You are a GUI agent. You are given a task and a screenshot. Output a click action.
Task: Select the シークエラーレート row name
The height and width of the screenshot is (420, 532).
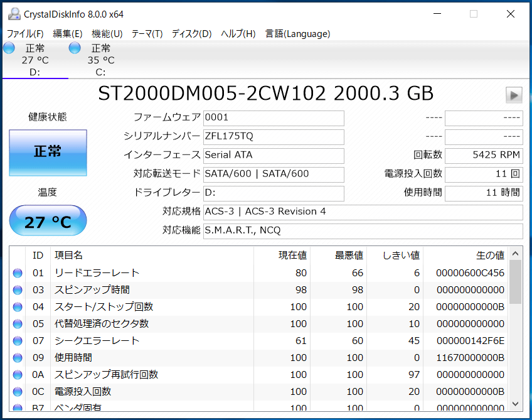pyautogui.click(x=97, y=341)
